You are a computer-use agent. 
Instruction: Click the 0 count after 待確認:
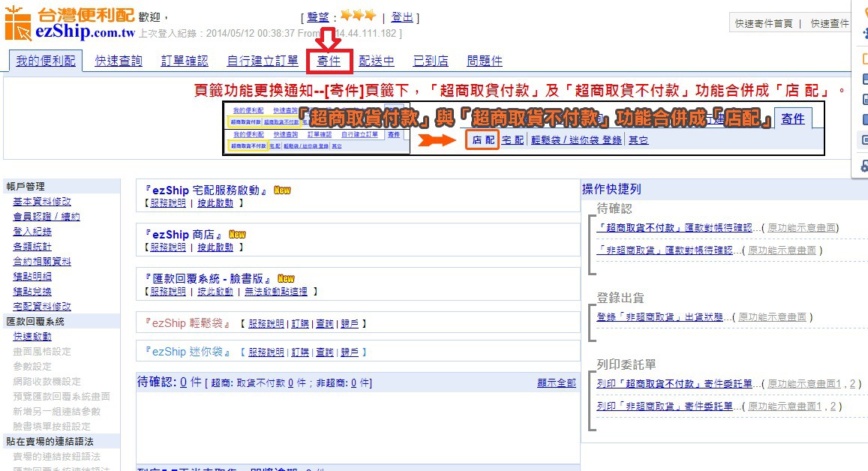(x=183, y=382)
